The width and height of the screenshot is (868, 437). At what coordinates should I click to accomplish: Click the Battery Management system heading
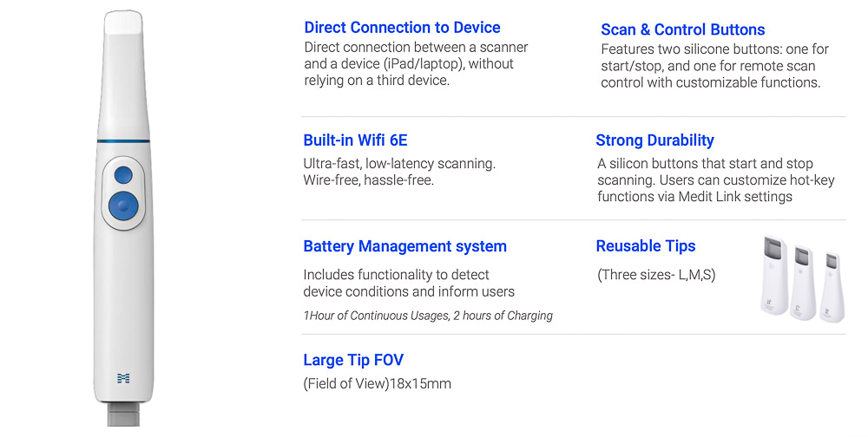pyautogui.click(x=404, y=246)
